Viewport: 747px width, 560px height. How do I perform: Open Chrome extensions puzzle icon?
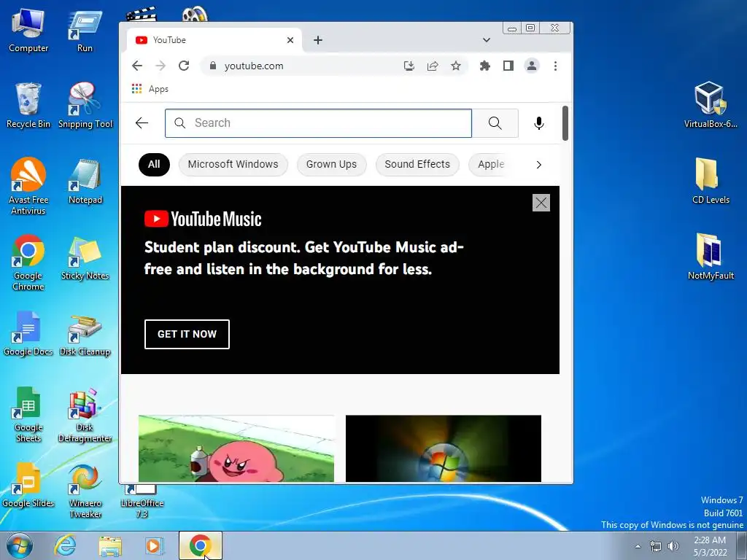point(485,66)
